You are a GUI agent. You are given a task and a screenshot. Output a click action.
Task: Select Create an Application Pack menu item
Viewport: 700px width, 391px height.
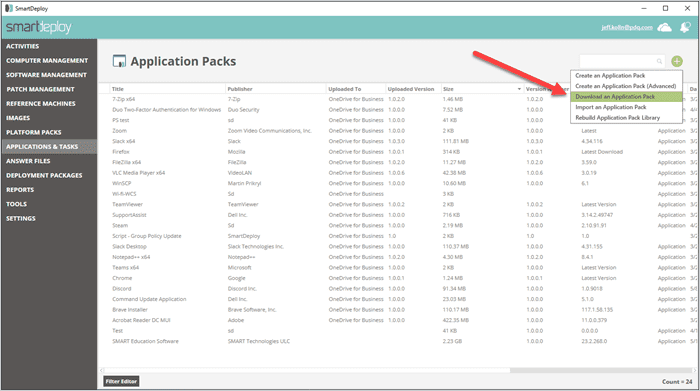[610, 75]
